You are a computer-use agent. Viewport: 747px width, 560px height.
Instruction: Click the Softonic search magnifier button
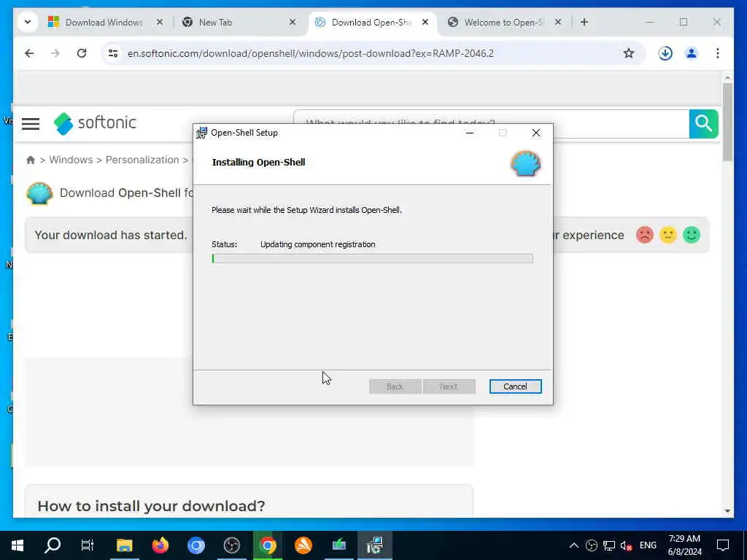[704, 124]
